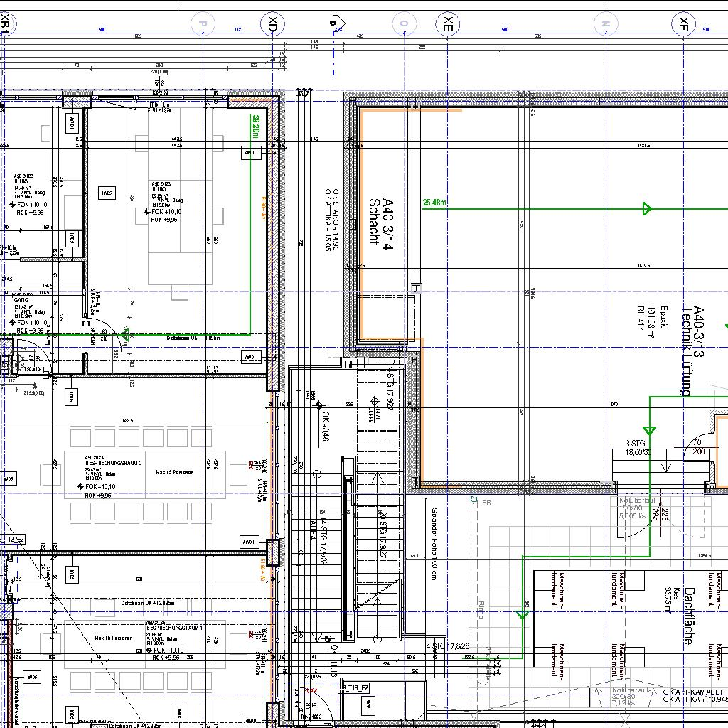Click the 'FR' downpipe symbol label

[486, 503]
